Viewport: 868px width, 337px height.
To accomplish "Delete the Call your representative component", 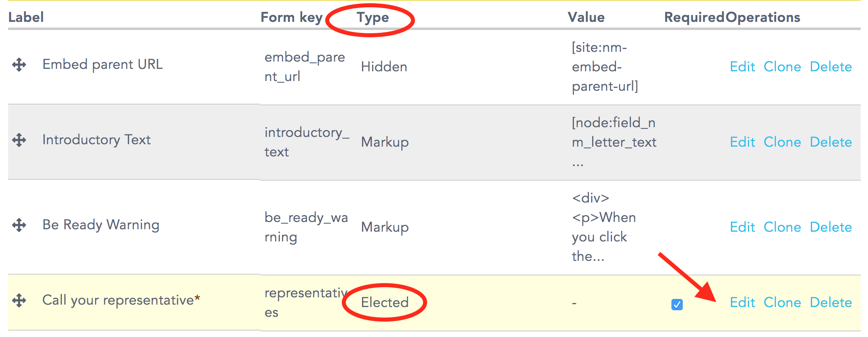I will tap(831, 303).
